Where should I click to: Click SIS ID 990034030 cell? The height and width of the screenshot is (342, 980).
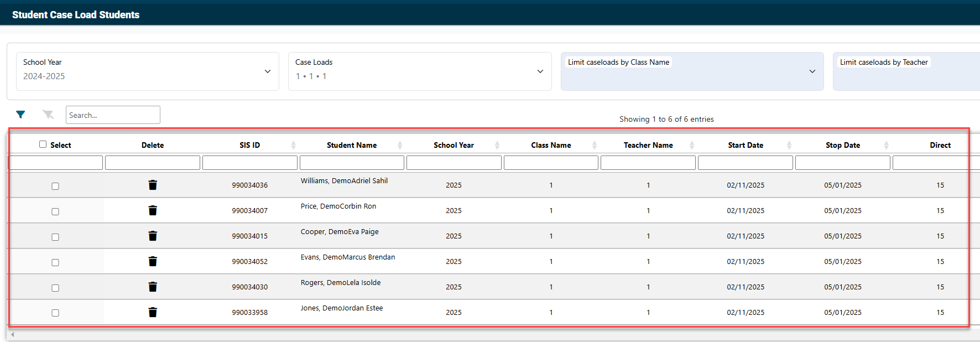coord(250,287)
